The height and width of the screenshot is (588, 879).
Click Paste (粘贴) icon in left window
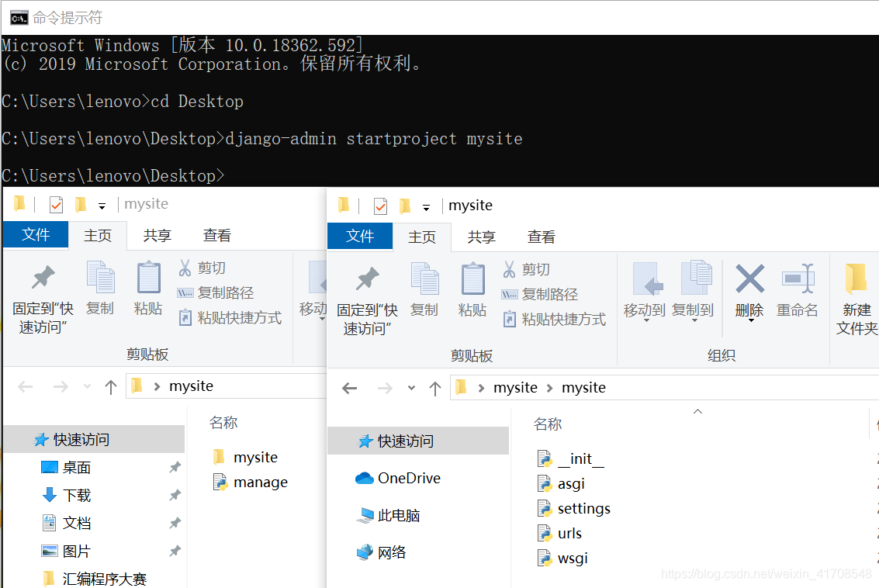[x=148, y=288]
